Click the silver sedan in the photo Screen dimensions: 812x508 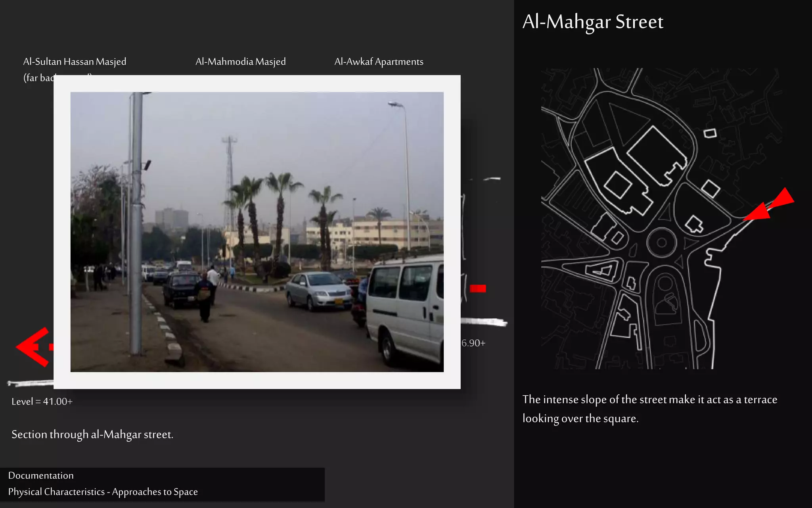coord(319,291)
